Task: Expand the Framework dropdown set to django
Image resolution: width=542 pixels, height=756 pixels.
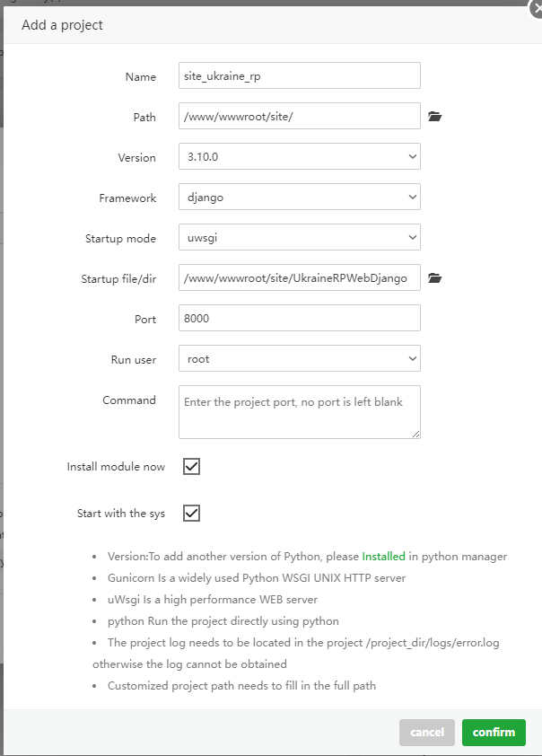Action: click(299, 198)
